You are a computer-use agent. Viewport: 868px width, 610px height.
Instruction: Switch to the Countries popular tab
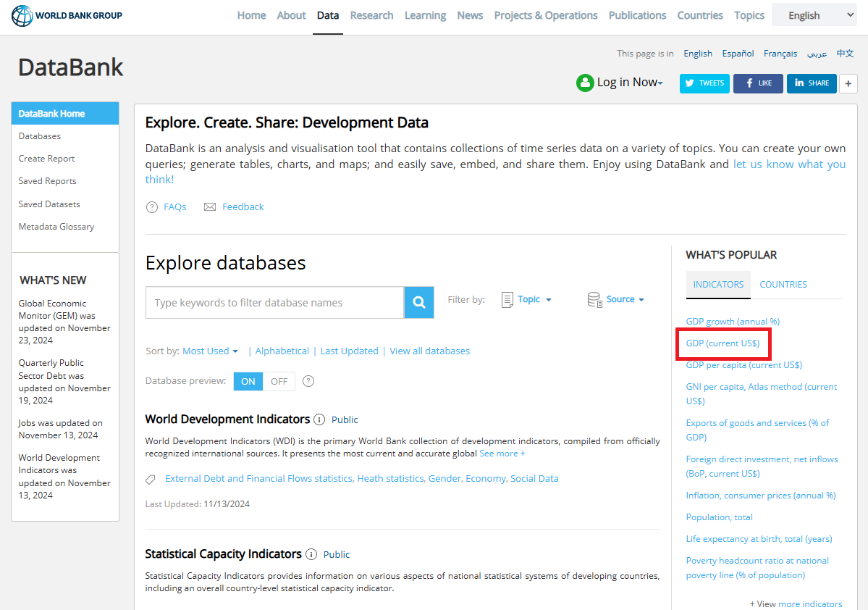pos(783,285)
